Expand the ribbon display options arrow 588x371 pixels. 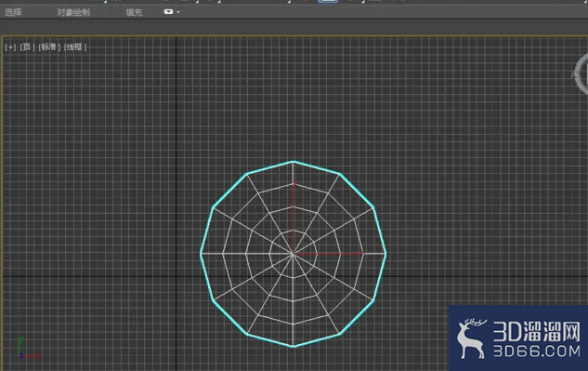point(178,12)
